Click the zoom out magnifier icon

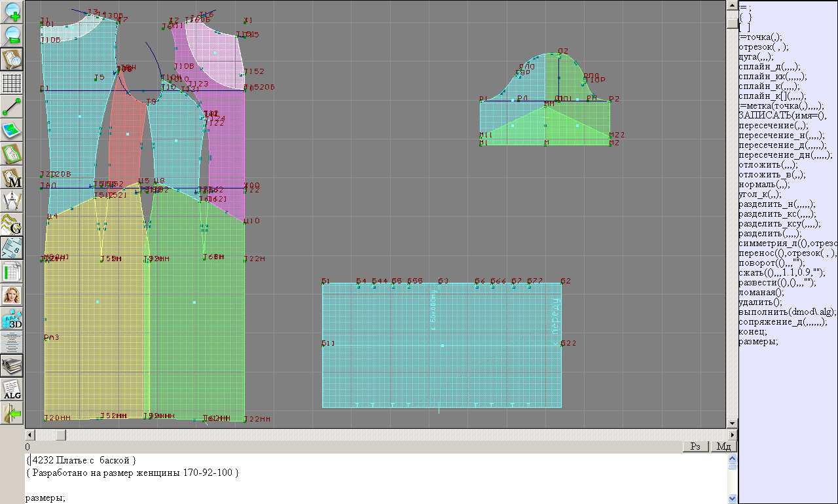click(x=12, y=36)
